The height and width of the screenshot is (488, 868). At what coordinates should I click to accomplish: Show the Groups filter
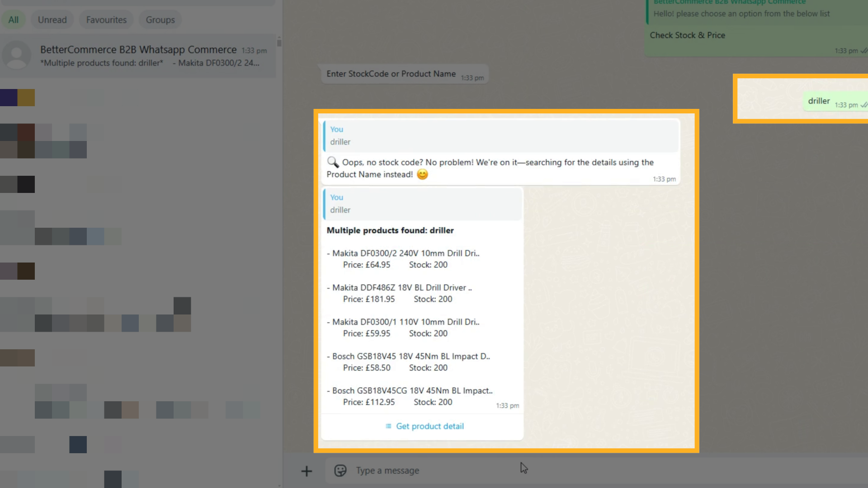(160, 20)
